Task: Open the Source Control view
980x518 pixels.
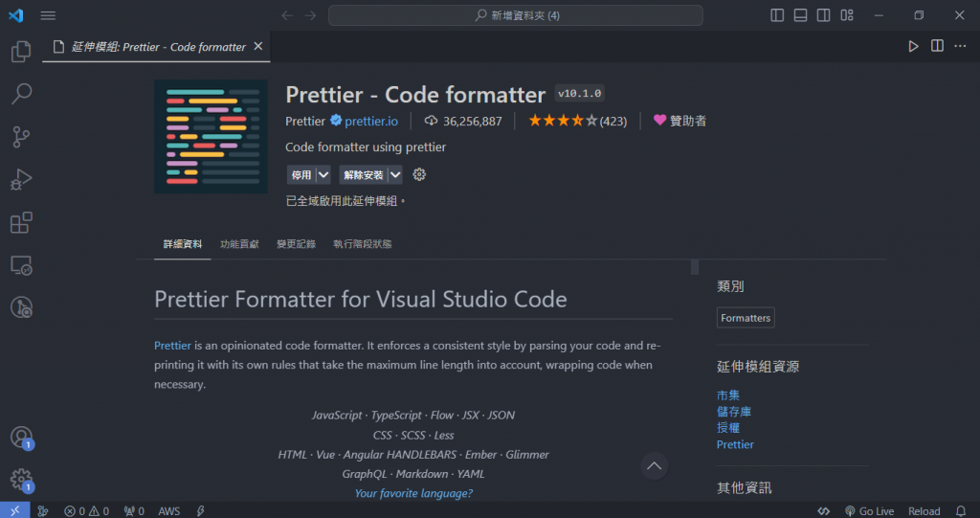Action: click(21, 137)
